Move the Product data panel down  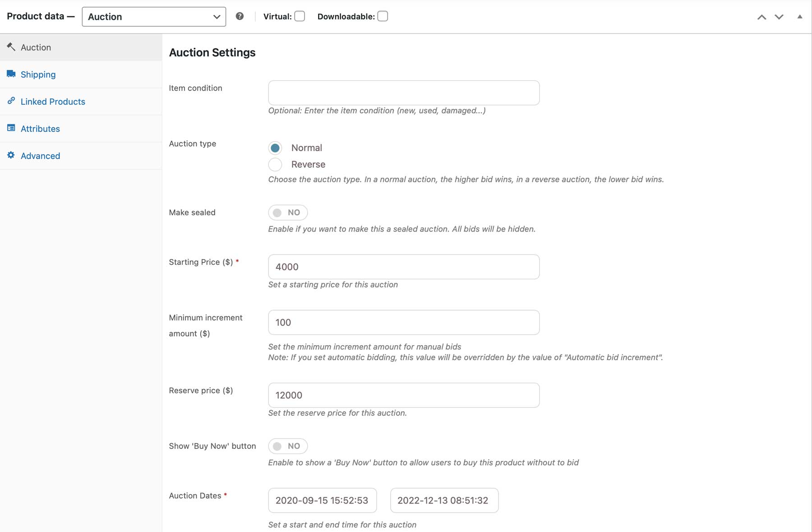(778, 16)
